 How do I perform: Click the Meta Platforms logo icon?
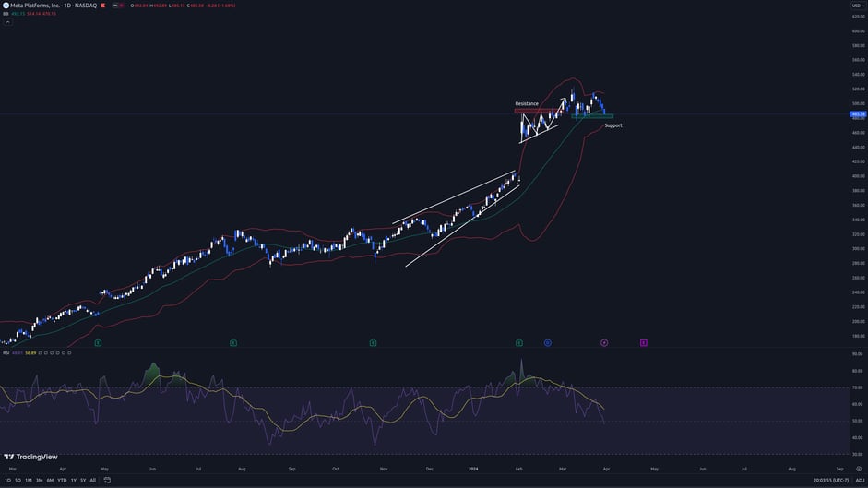coord(6,6)
